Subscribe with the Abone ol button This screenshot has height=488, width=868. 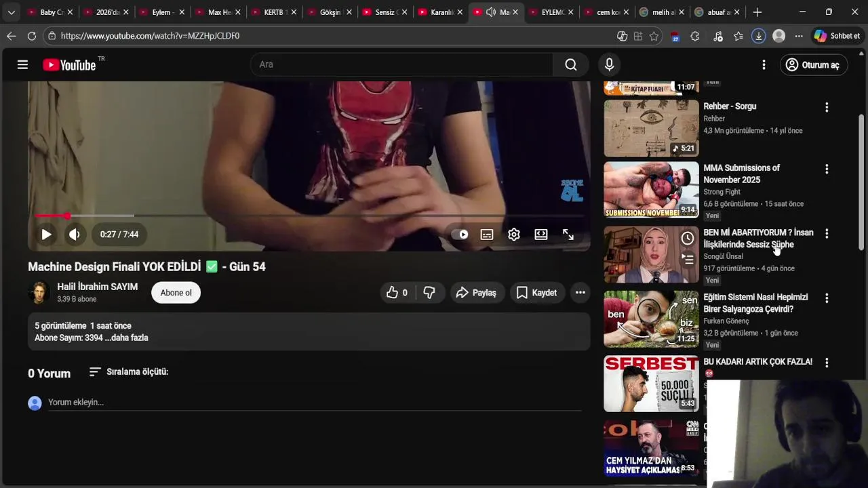(176, 293)
